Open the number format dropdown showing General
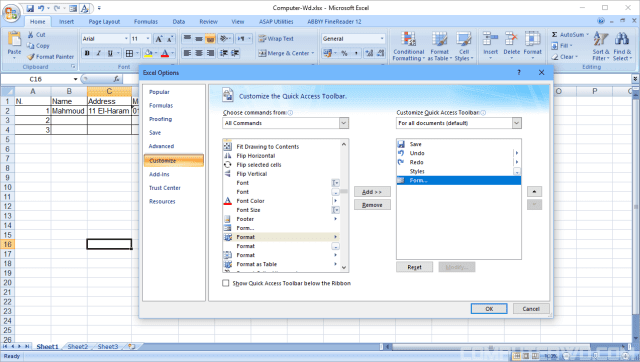Viewport: 640px width, 362px height. (382, 39)
